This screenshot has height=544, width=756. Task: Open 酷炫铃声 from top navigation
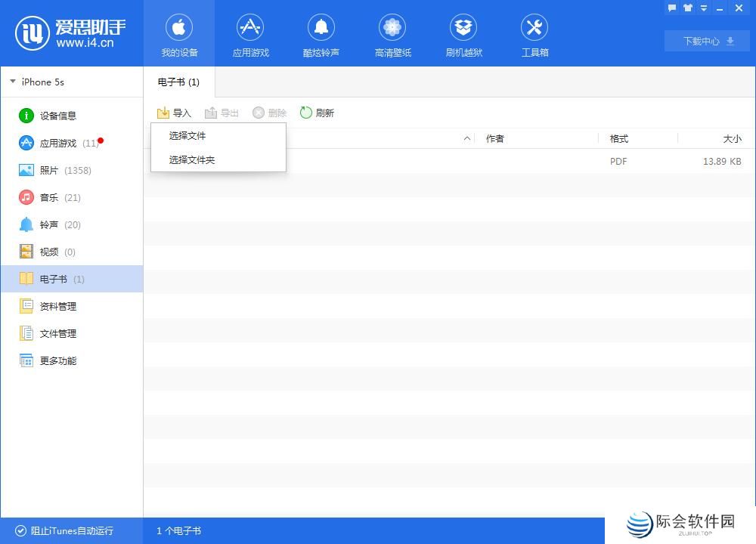pos(321,34)
